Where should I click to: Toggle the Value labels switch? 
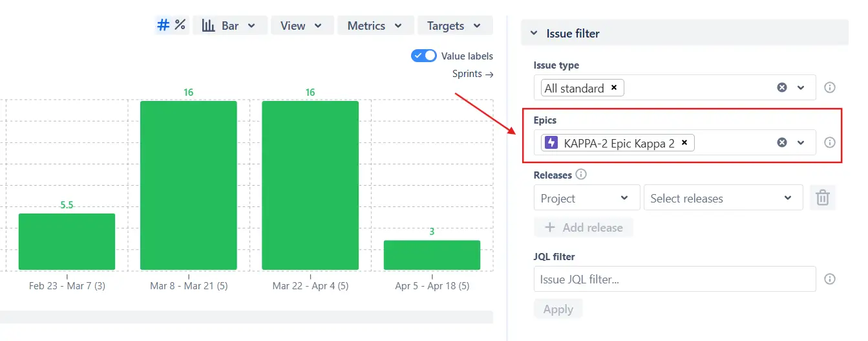pyautogui.click(x=424, y=56)
